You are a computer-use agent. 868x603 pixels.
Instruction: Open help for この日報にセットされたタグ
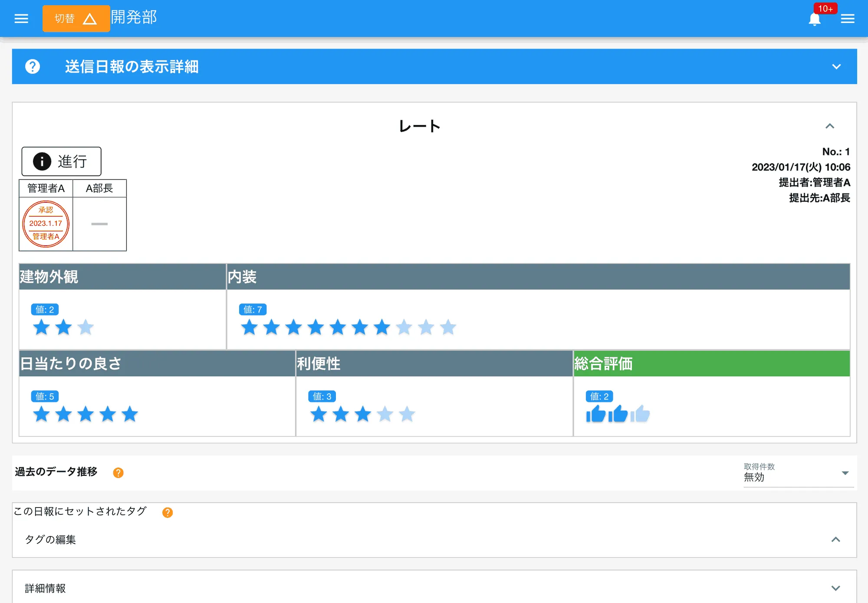167,512
